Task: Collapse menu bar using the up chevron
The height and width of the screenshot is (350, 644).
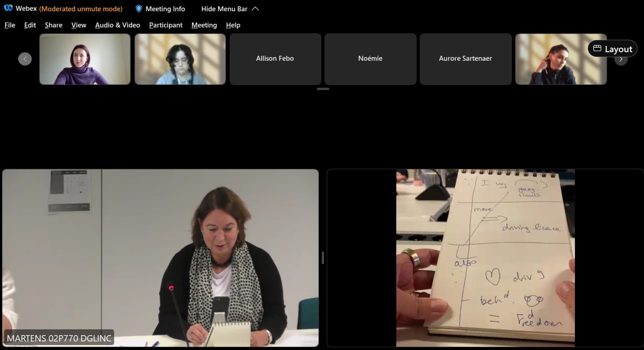Action: [x=255, y=9]
